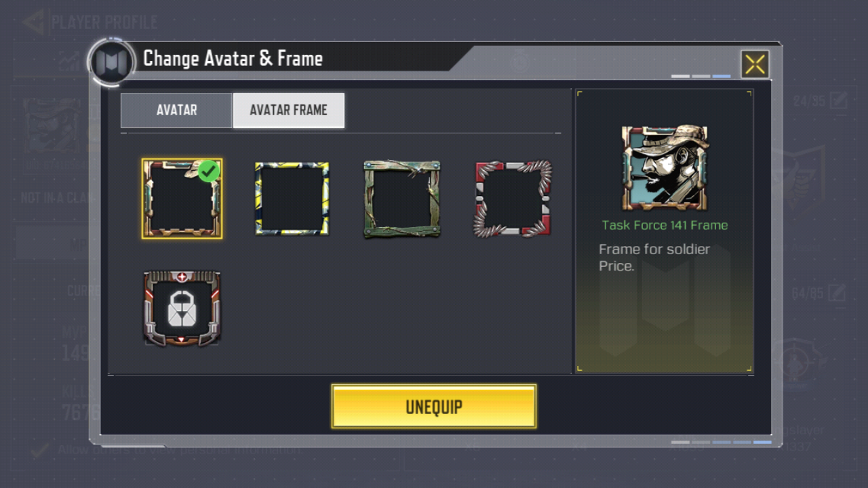The width and height of the screenshot is (868, 488).
Task: Click the page indicator bars near close button
Action: pos(701,76)
